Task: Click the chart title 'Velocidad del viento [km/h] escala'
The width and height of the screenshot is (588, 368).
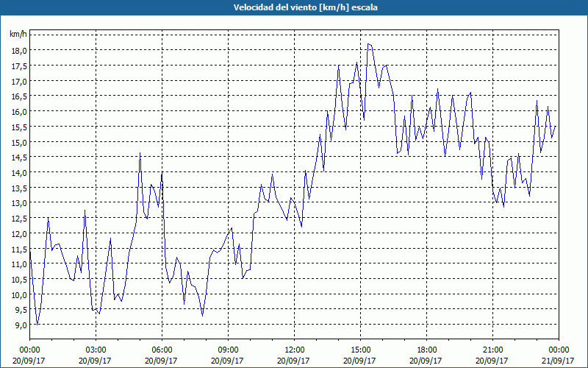Action: pos(305,7)
